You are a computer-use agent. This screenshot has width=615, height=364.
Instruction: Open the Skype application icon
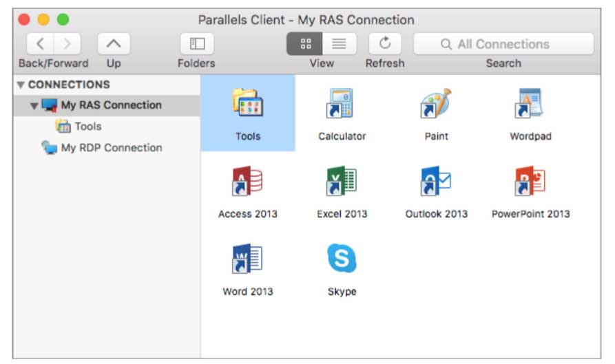point(342,260)
